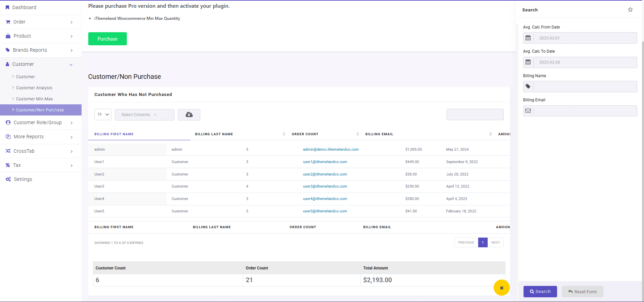Click calendar icon for Avg. Calc From Date

528,38
